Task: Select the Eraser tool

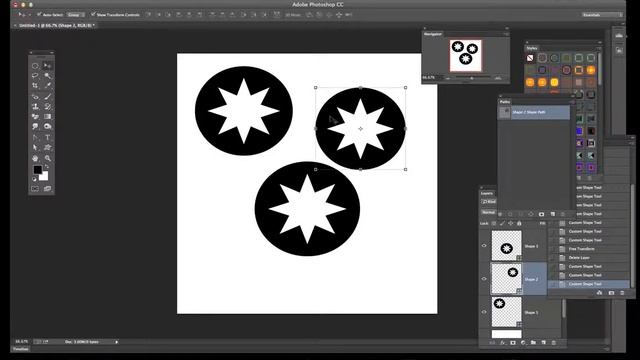Action: click(35, 117)
